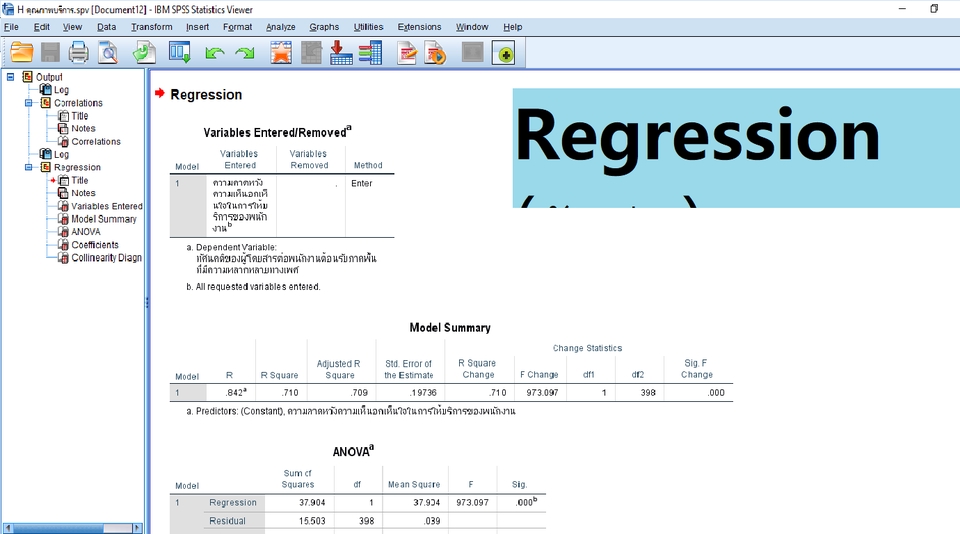
Task: Collapse the Regression tree node
Action: pyautogui.click(x=29, y=167)
